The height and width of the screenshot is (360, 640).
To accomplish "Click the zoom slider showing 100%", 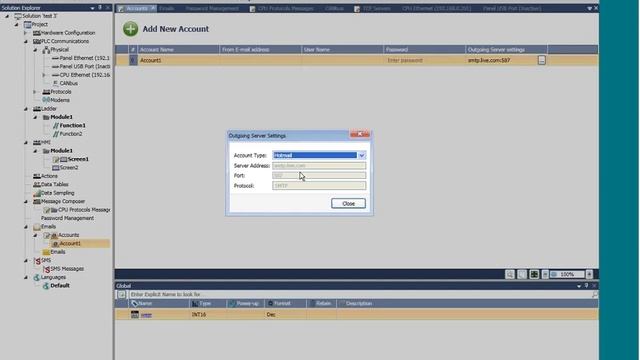I will click(x=567, y=274).
